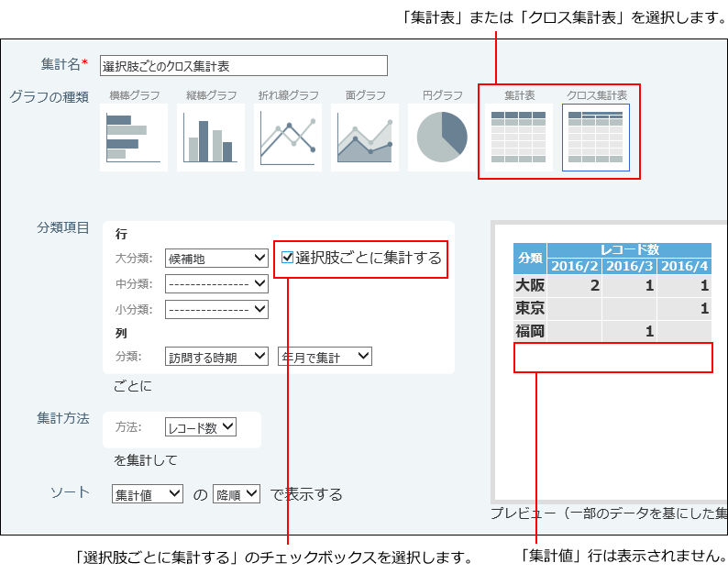Click the レコード数 header in preview table
Viewport: 728px width, 574px height.
tap(630, 249)
